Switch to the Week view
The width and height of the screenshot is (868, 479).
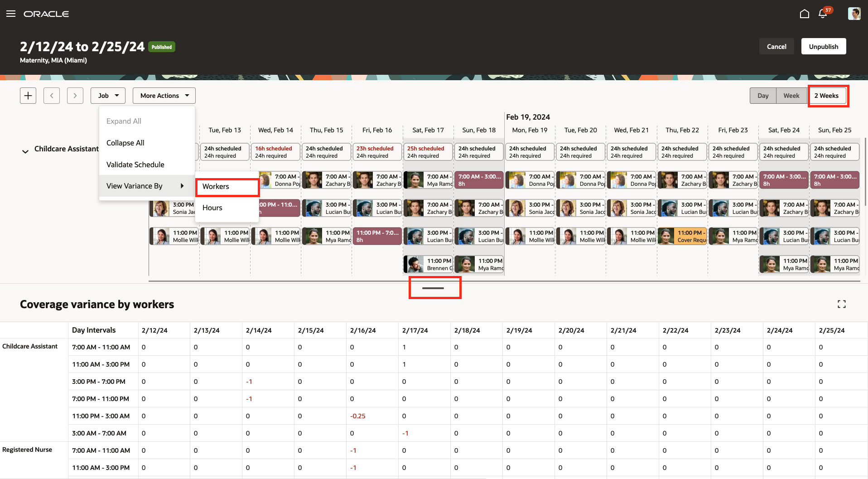click(791, 96)
